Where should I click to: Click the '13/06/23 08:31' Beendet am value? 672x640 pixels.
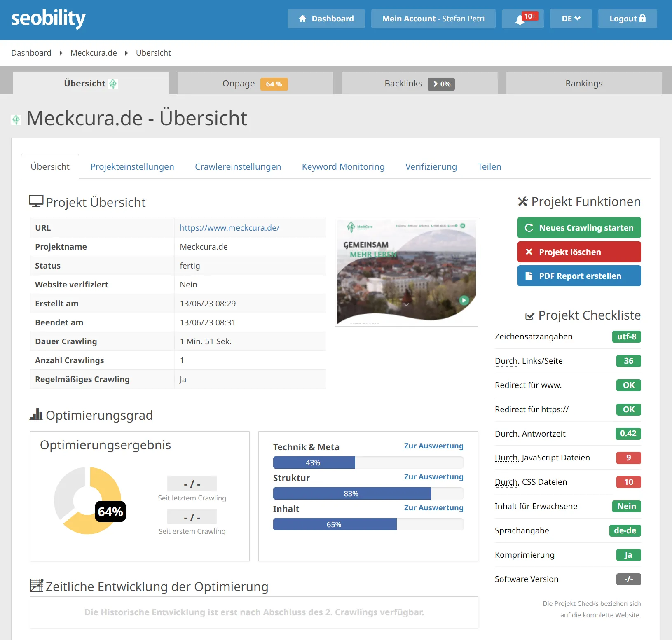(207, 322)
